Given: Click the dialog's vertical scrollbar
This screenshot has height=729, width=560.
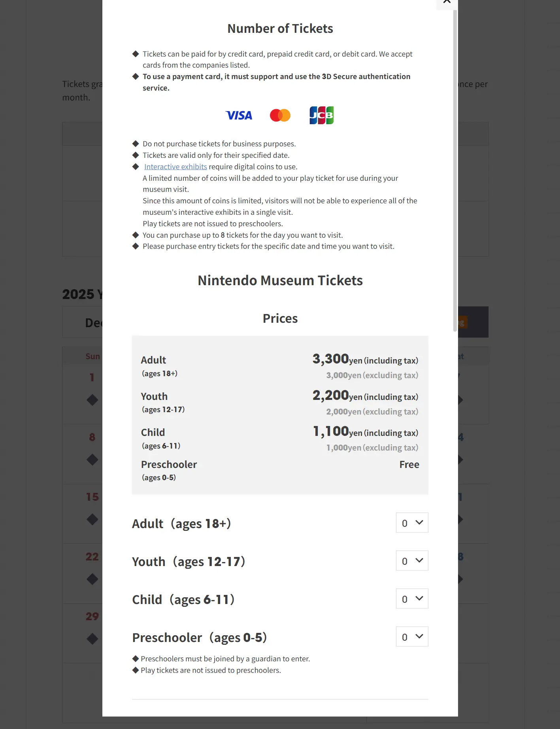Looking at the screenshot, I should click(455, 170).
